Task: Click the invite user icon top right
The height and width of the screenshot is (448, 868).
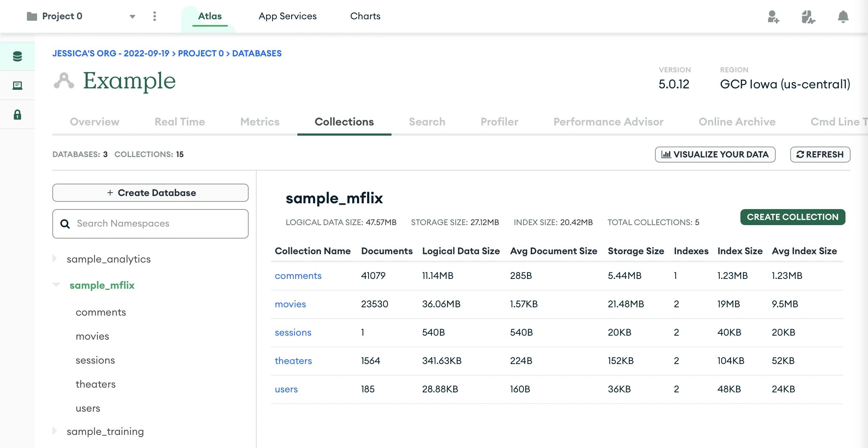Action: point(773,17)
